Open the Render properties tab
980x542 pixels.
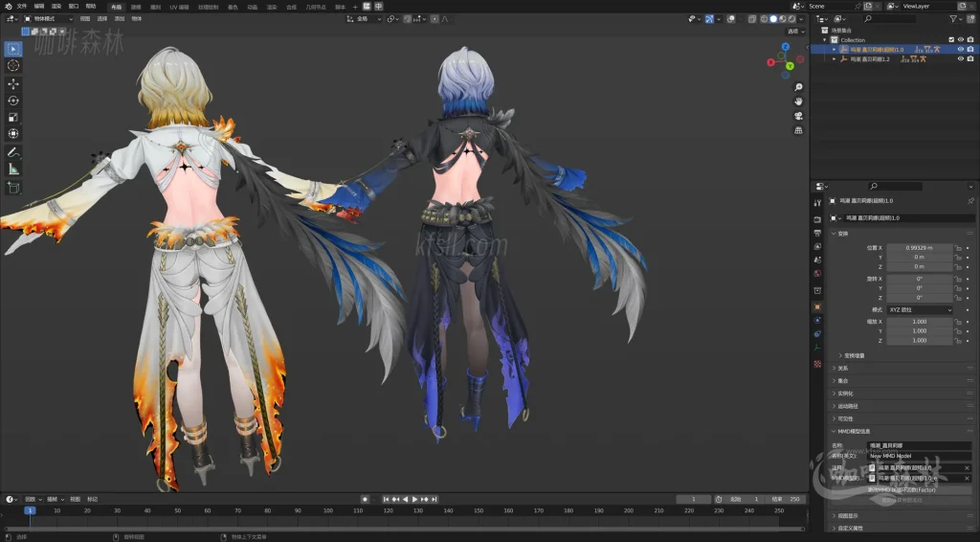click(x=817, y=219)
